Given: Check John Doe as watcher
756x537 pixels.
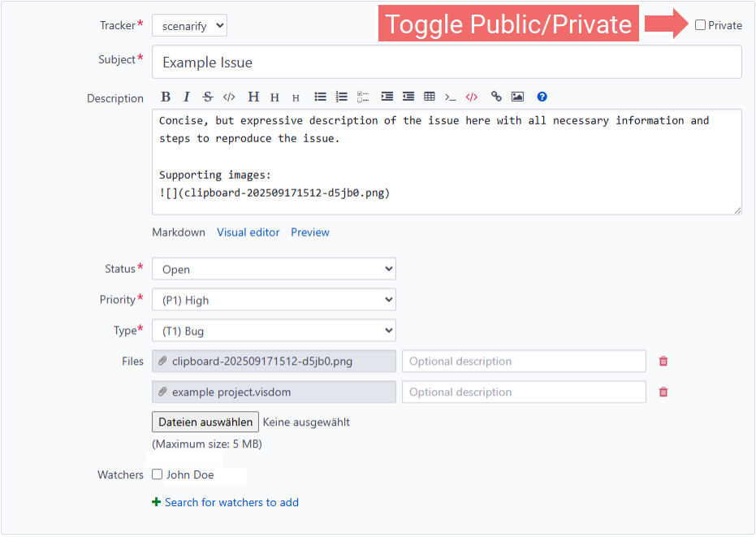Looking at the screenshot, I should (158, 474).
